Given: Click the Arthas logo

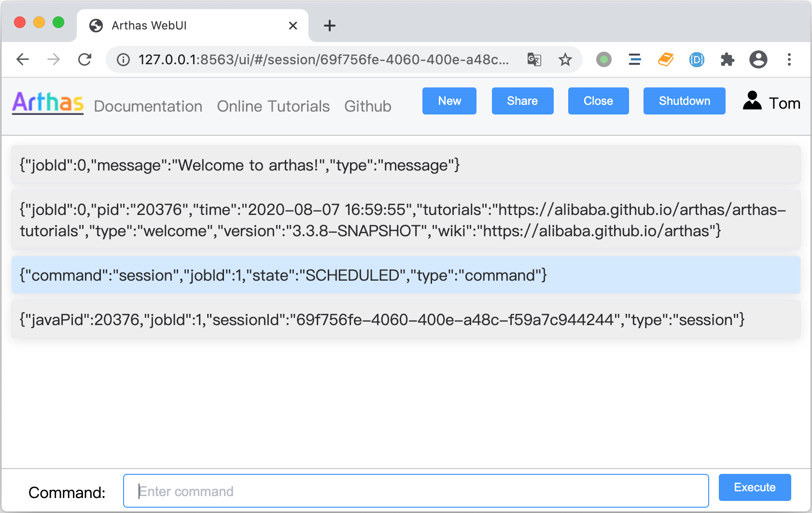Looking at the screenshot, I should click(x=48, y=102).
